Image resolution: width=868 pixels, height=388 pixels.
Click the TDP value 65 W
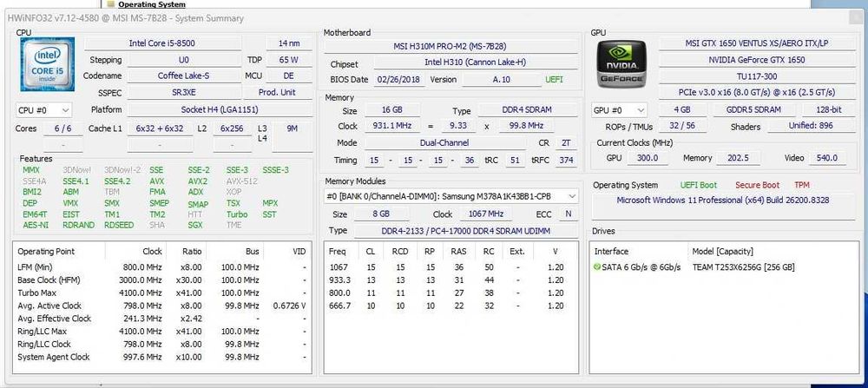[289, 60]
